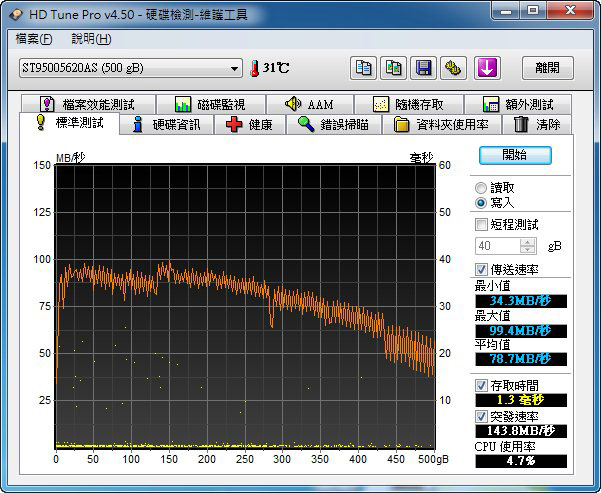Open the 隨機存取 tab
Viewport: 601px width, 493px height.
coord(409,104)
